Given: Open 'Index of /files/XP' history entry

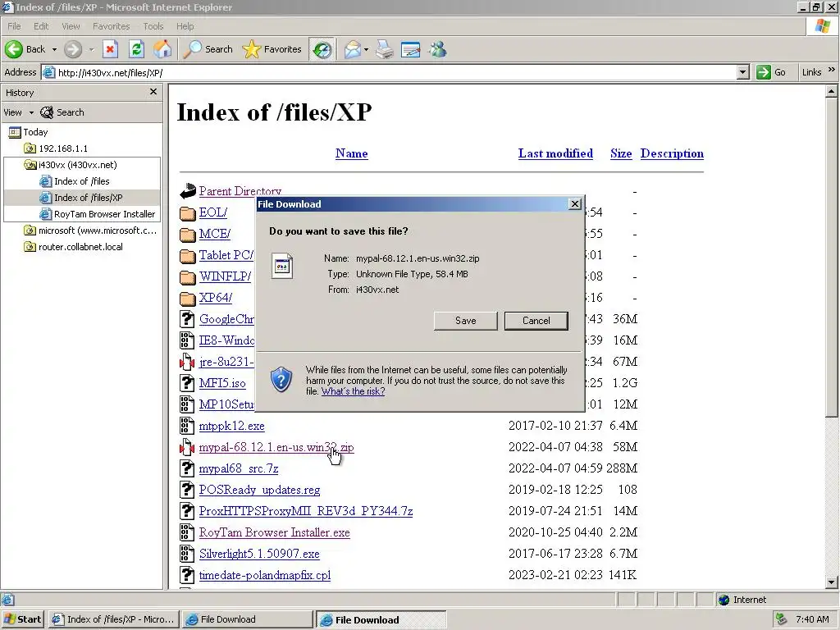Looking at the screenshot, I should [x=81, y=198].
